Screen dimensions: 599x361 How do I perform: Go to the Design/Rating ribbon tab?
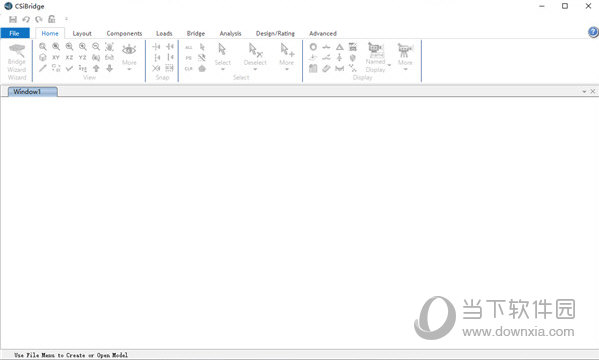coord(275,33)
